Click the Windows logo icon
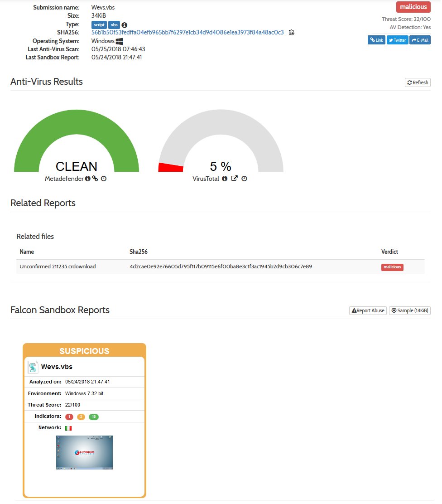This screenshot has height=504, width=442. pyautogui.click(x=119, y=41)
